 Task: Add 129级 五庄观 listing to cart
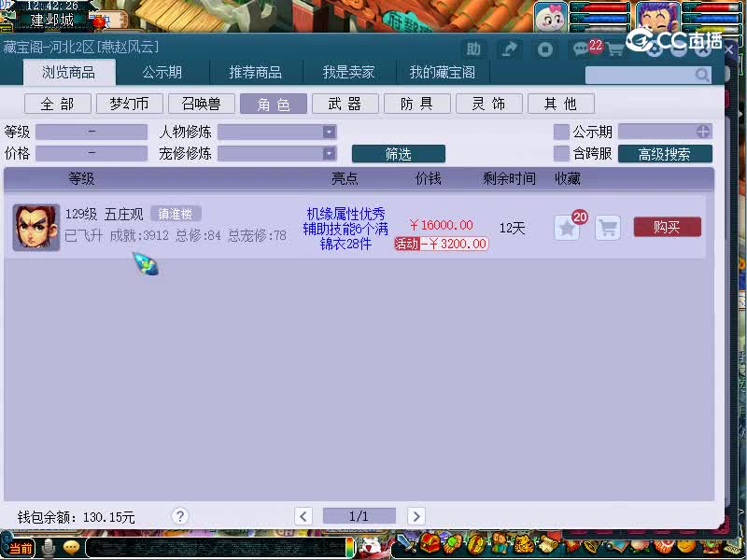(608, 228)
